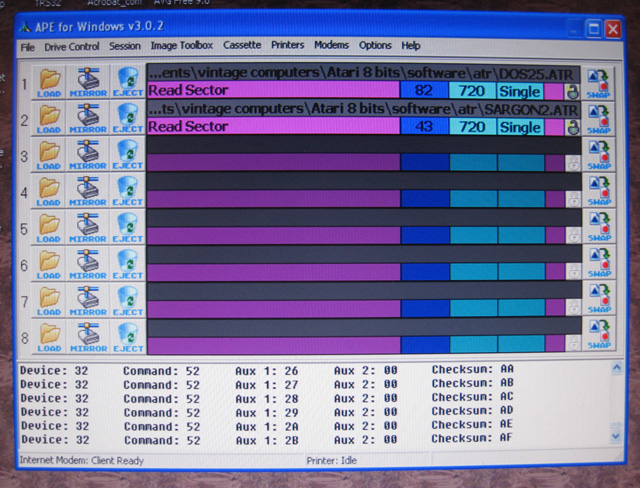Swap drive 5

(598, 227)
